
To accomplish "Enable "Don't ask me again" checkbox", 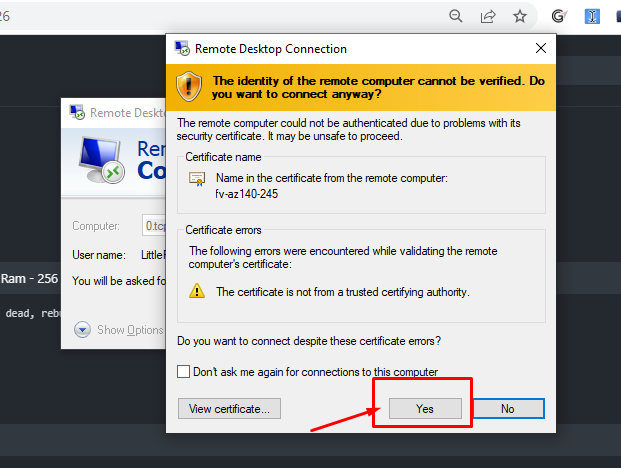I will (183, 372).
